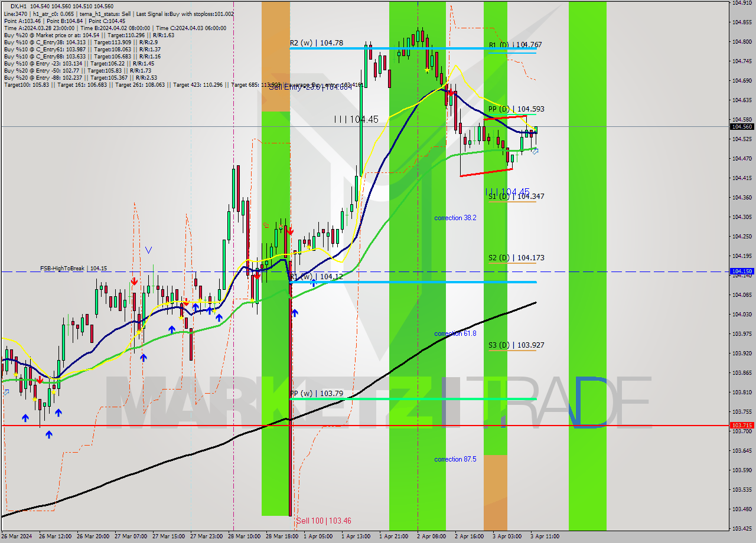Click the 104.910 price axis value
The image size is (756, 543).
point(742,3)
